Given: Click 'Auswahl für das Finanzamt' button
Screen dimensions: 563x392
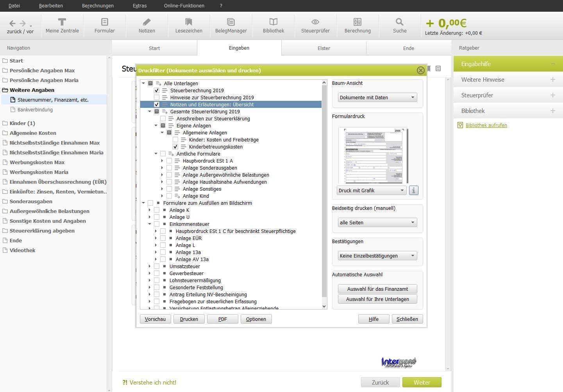Looking at the screenshot, I should point(377,289).
